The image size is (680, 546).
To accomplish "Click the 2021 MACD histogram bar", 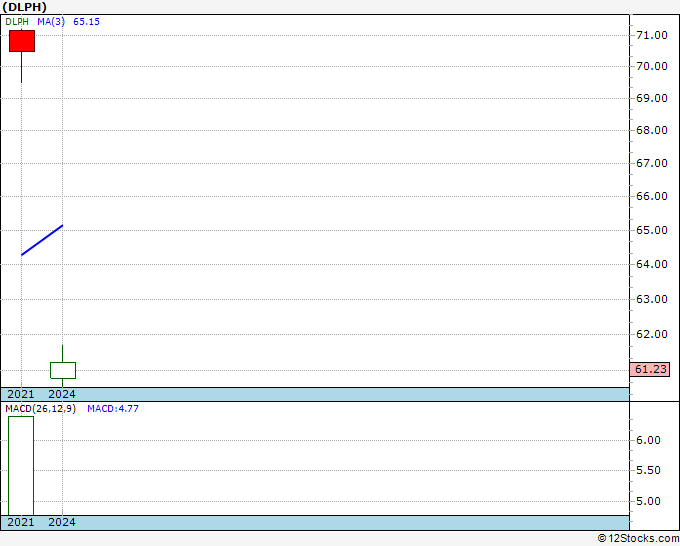I will [21, 466].
